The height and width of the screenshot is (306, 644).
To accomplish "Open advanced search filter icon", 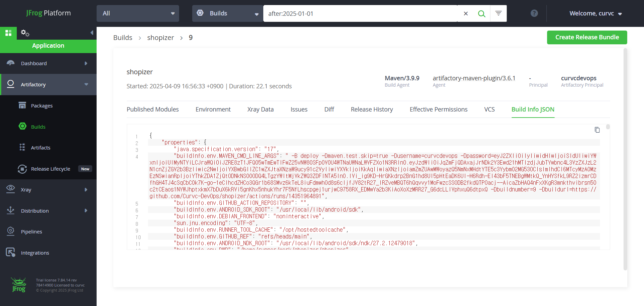I will (498, 13).
